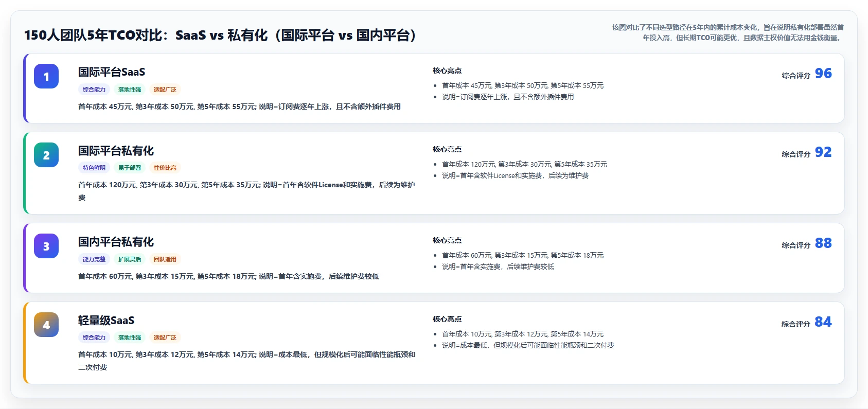Click the score value 92
The height and width of the screenshot is (409, 868).
(x=823, y=152)
